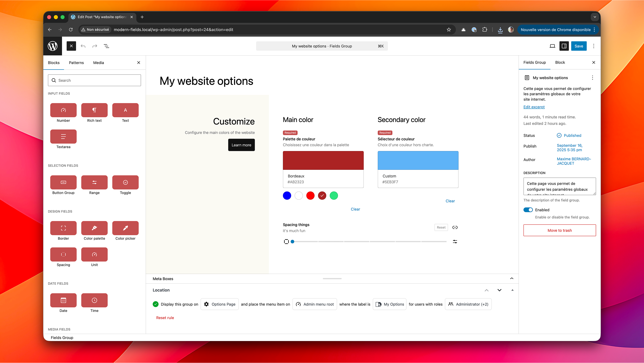Screen dimensions: 644x363
Task: Open the Administrator (+2) roles dropdown
Action: (468, 304)
